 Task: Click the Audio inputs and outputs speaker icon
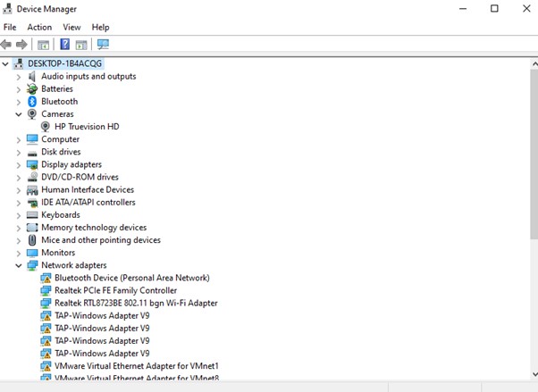click(x=32, y=76)
